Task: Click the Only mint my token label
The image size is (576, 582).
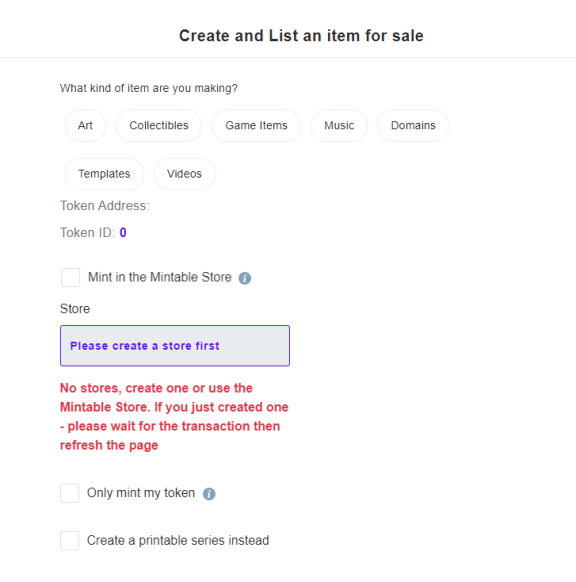Action: point(141,493)
